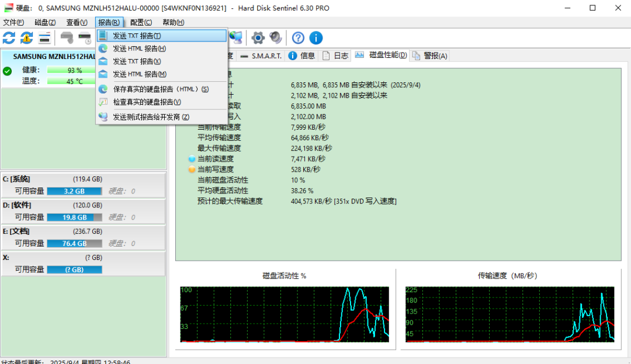This screenshot has width=631, height=364.
Task: Click the Hard Disk Sentinel title bar icon
Action: (8, 8)
